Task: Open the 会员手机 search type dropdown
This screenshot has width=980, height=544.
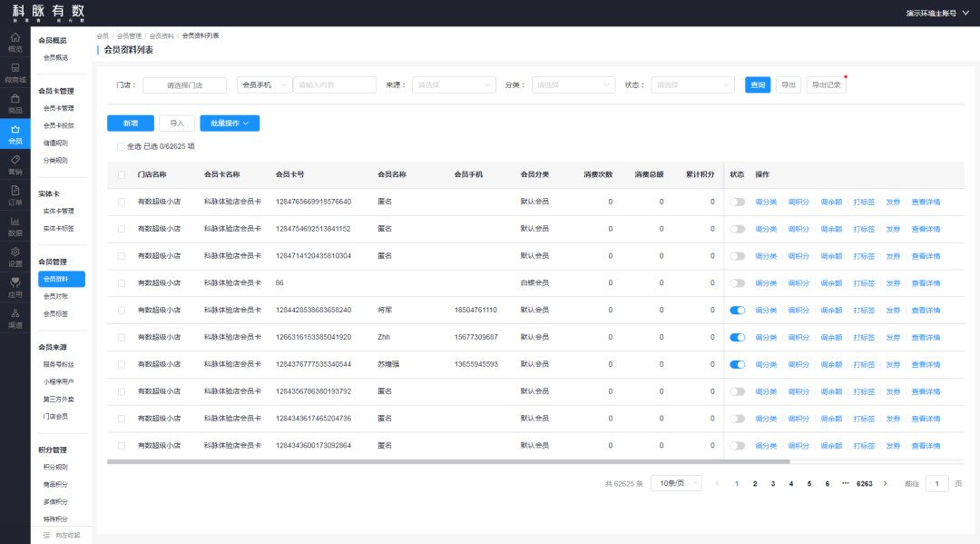Action: click(x=264, y=85)
